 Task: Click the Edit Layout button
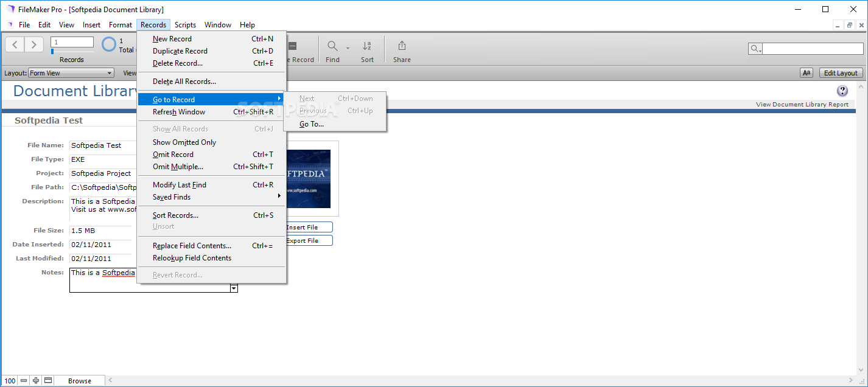(841, 73)
